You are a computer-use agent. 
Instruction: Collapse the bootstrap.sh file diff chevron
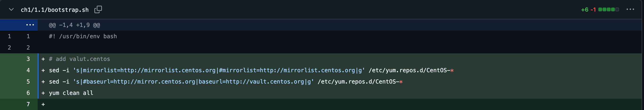[x=11, y=9]
